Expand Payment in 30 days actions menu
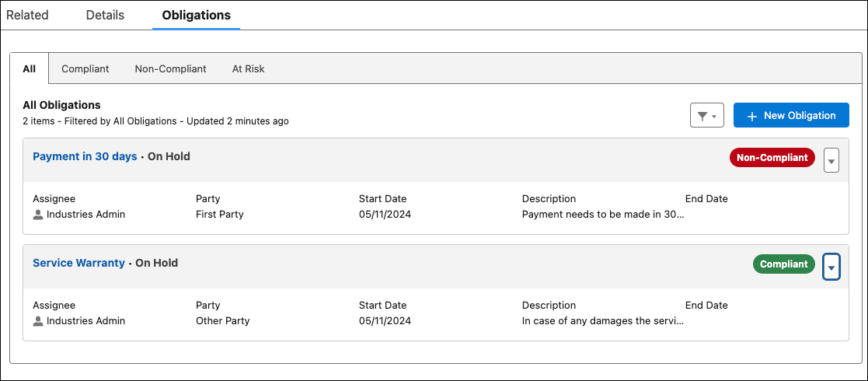The image size is (868, 381). 831,160
